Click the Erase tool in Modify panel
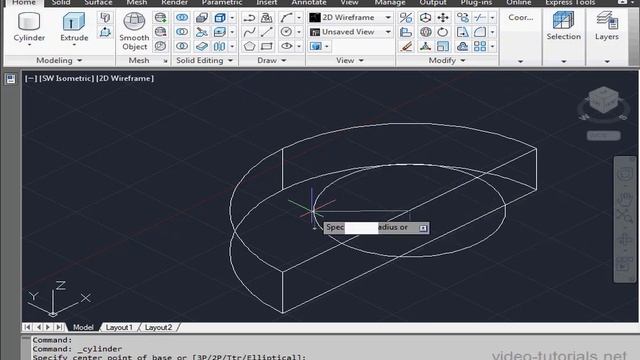The width and height of the screenshot is (640, 360). pos(406,46)
